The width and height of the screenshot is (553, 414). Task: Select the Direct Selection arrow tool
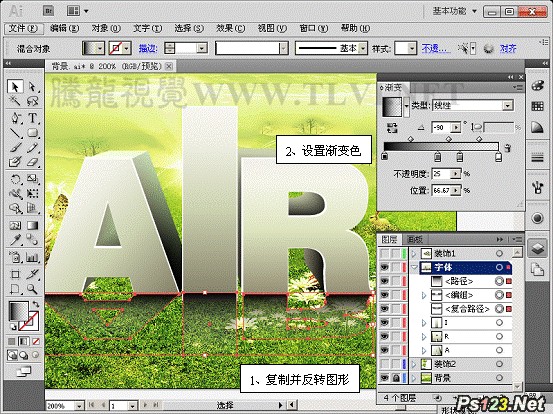point(32,86)
